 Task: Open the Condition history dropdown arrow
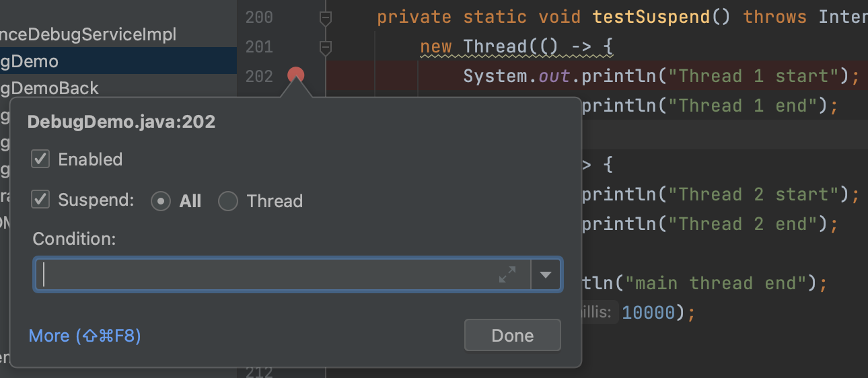(x=546, y=274)
